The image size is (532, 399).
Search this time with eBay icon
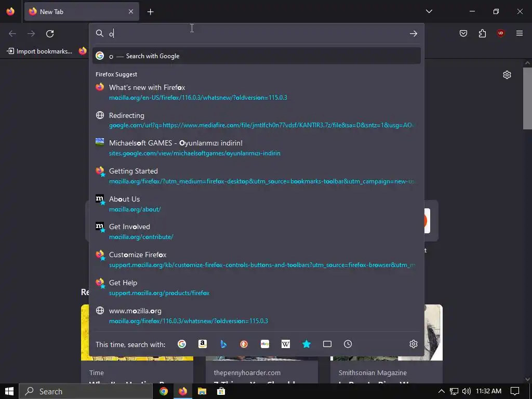pyautogui.click(x=265, y=344)
